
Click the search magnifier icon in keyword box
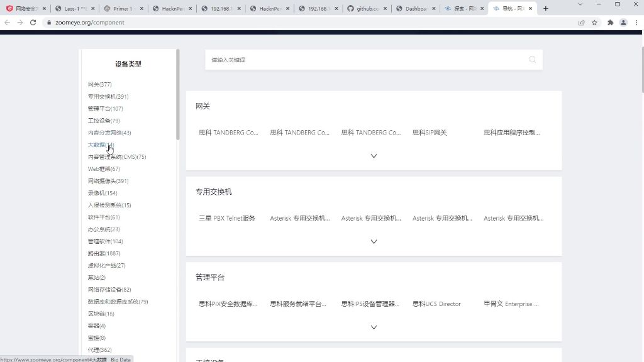coord(532,60)
